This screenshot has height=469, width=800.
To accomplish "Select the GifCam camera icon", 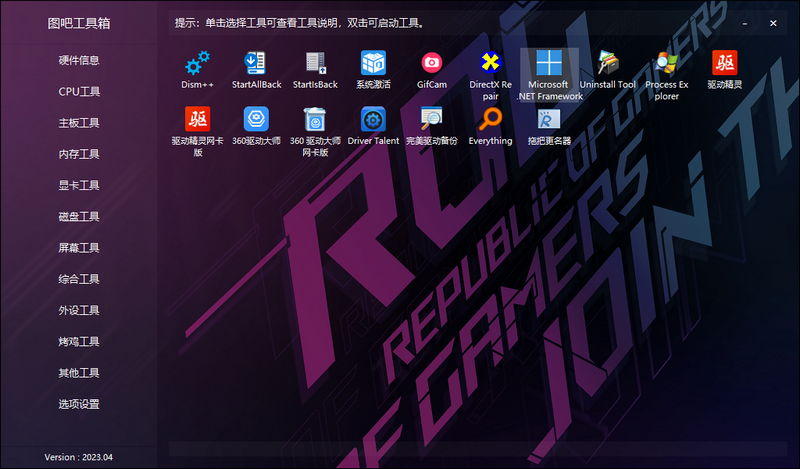I will pos(432,63).
